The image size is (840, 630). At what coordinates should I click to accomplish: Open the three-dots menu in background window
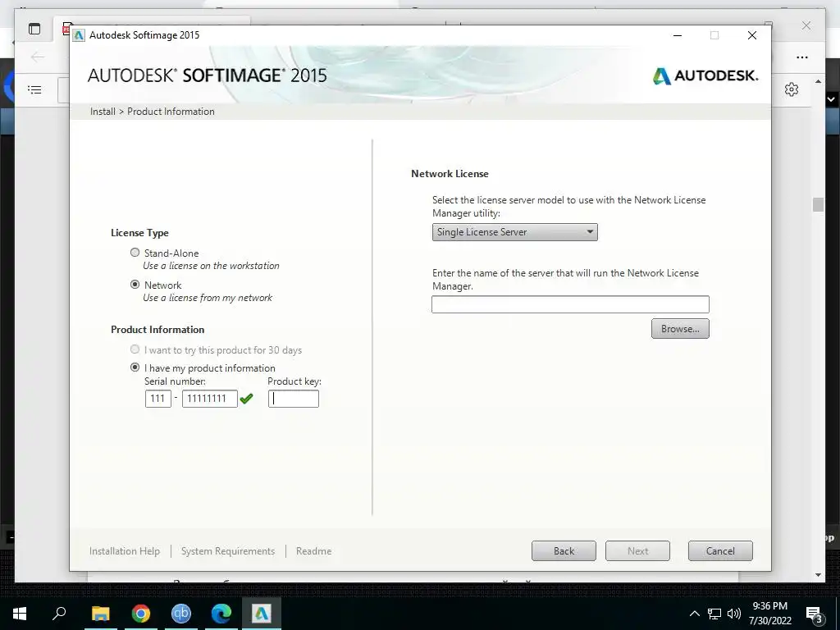802,57
